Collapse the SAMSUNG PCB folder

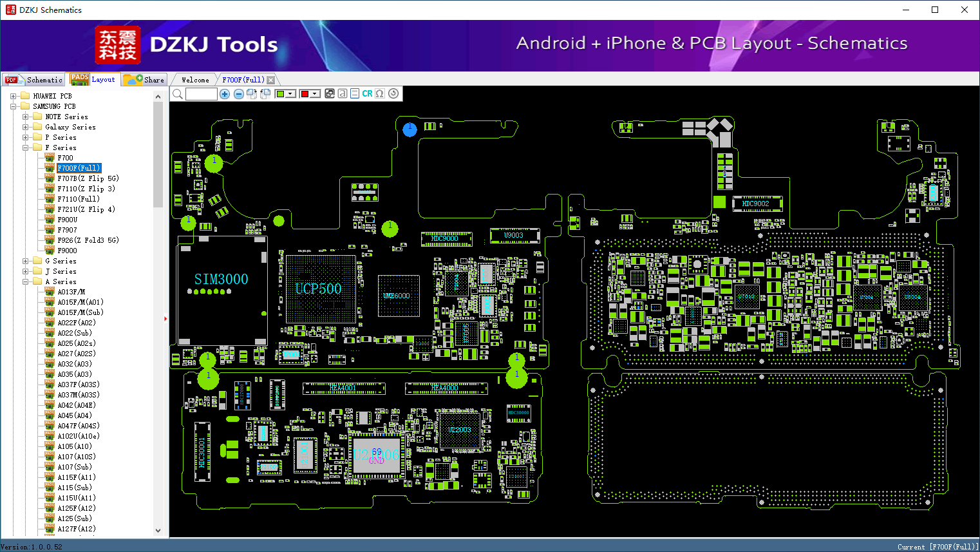click(13, 106)
